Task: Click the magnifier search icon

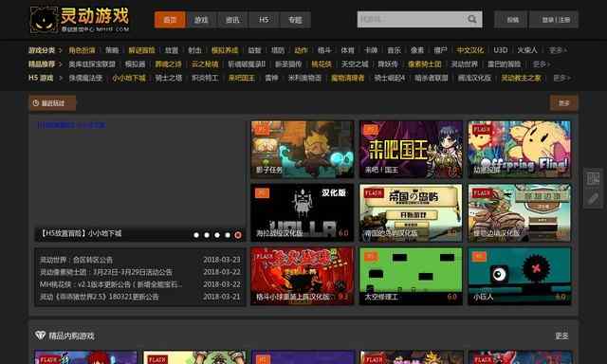Action: (x=472, y=19)
